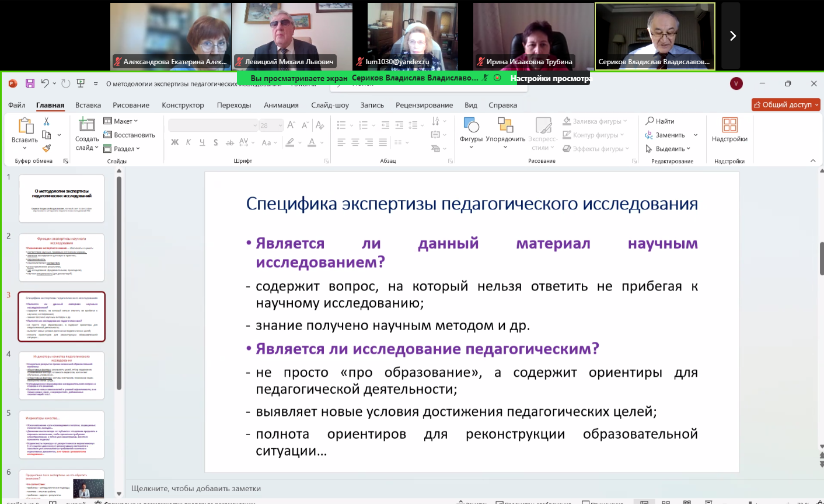
Task: Click the Фигуры shapes icon
Action: click(471, 129)
